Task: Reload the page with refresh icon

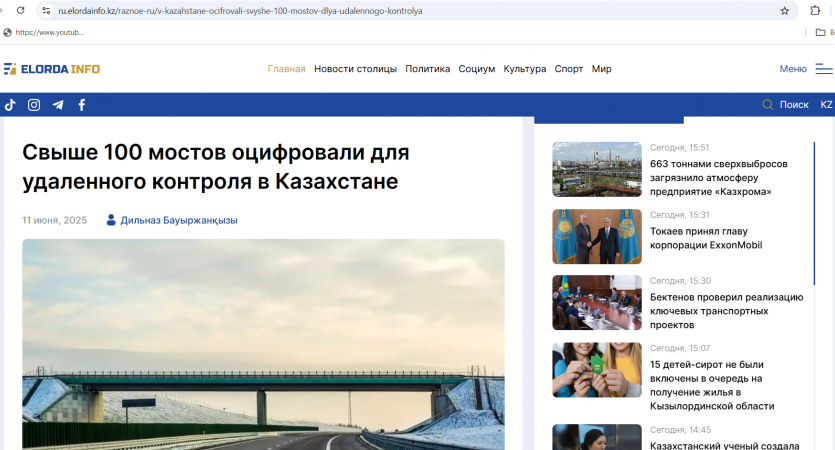Action: tap(20, 10)
